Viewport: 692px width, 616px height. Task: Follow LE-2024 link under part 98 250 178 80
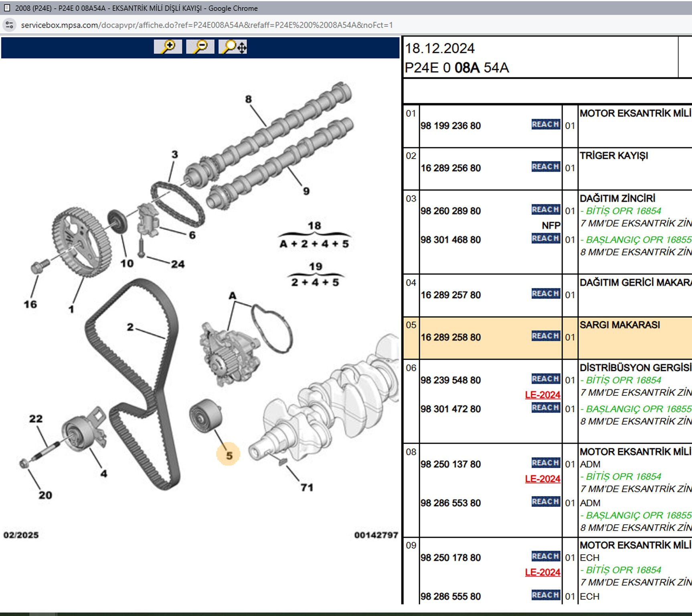tap(542, 572)
